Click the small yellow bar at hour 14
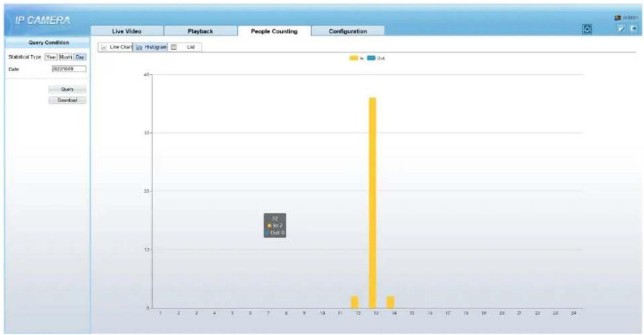The height and width of the screenshot is (335, 644). click(390, 302)
